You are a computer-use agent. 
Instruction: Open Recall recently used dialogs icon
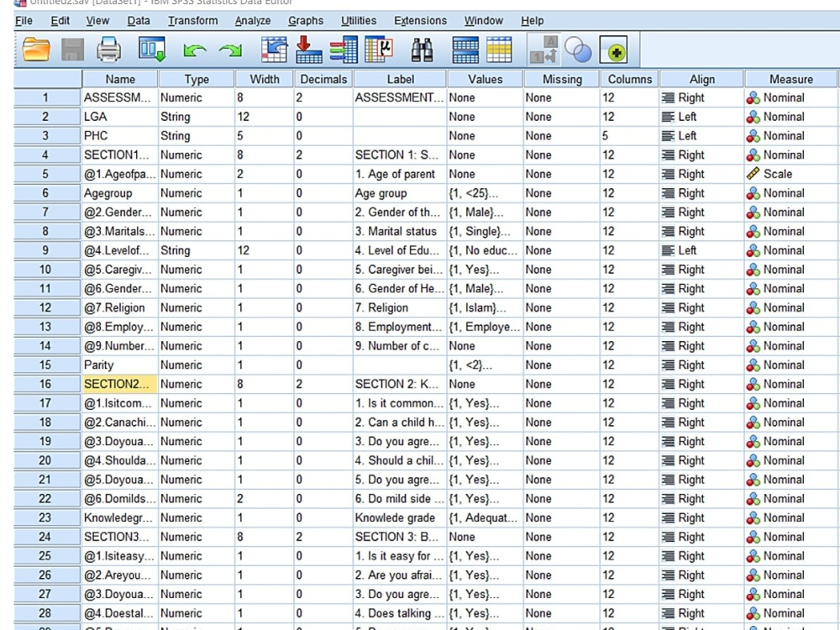tap(152, 50)
